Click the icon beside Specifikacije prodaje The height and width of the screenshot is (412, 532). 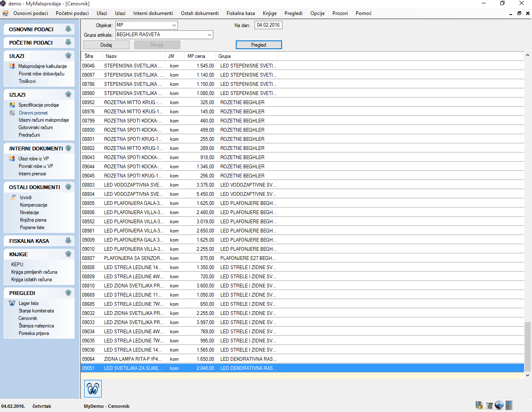pyautogui.click(x=12, y=105)
